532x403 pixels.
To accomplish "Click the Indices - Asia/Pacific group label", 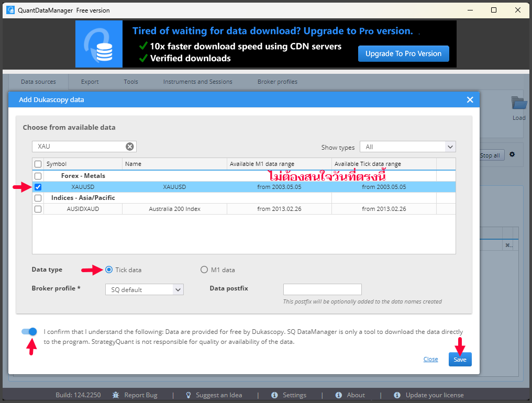I will point(83,198).
